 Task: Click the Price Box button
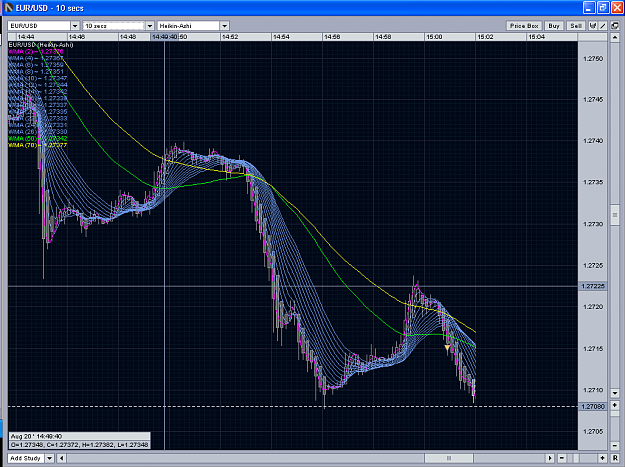point(524,26)
